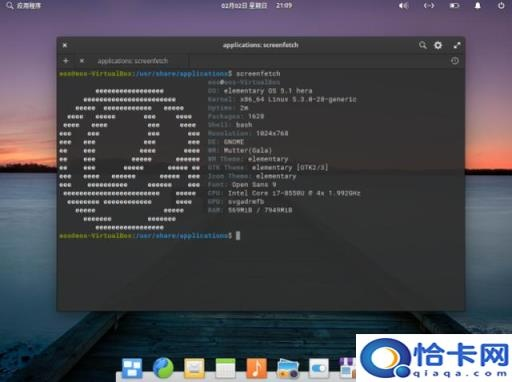Open the terminal search (magnifier) icon
The height and width of the screenshot is (382, 512).
coord(423,45)
